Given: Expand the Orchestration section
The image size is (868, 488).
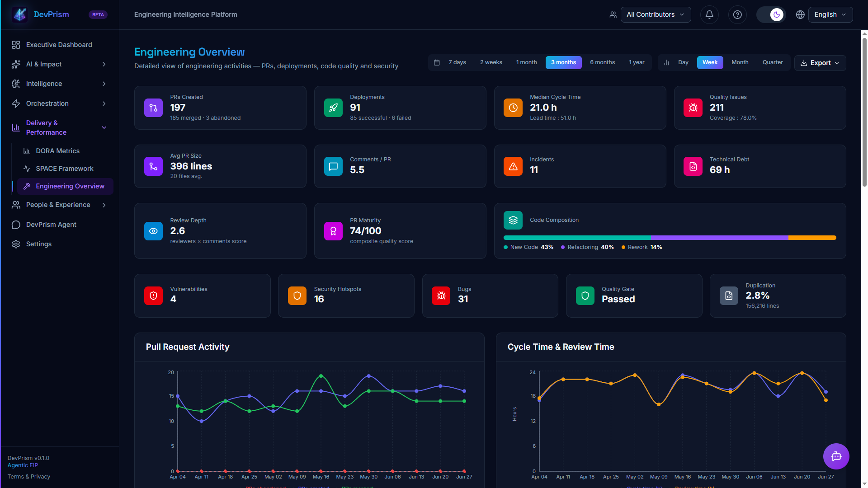Looking at the screenshot, I should coord(60,103).
